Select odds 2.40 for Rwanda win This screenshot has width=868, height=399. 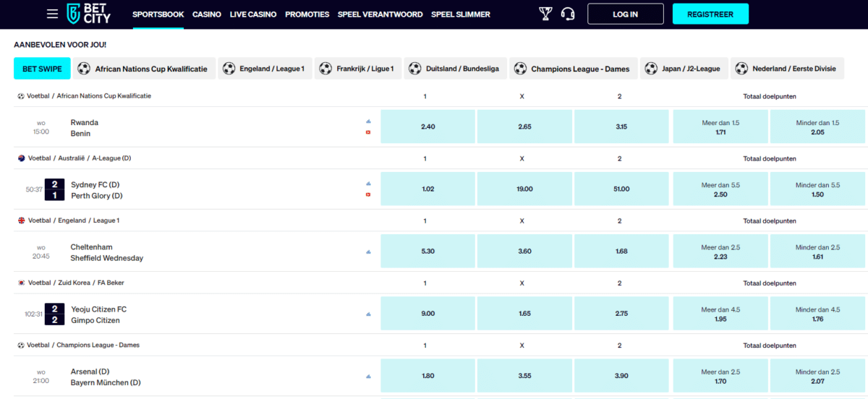(x=427, y=126)
